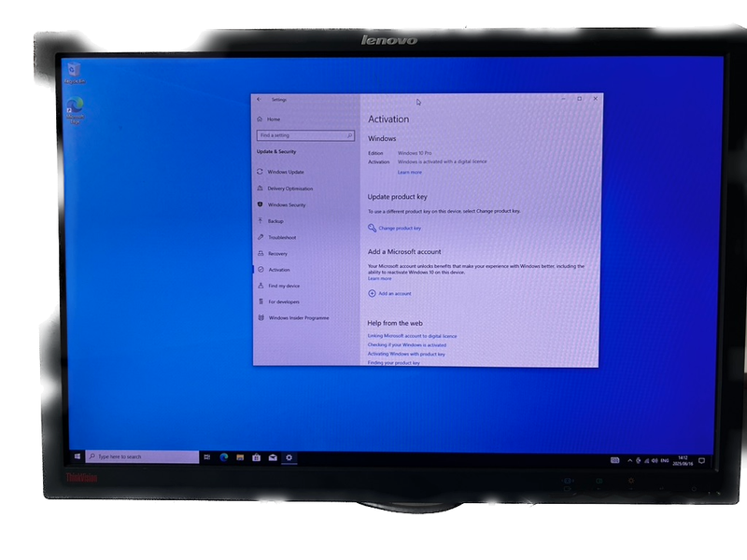
Task: Click the Delivery Optimisation icon
Action: 261,189
